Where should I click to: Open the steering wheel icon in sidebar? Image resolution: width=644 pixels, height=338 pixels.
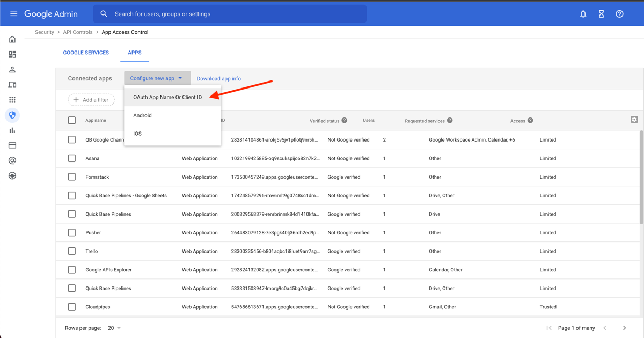pyautogui.click(x=12, y=175)
